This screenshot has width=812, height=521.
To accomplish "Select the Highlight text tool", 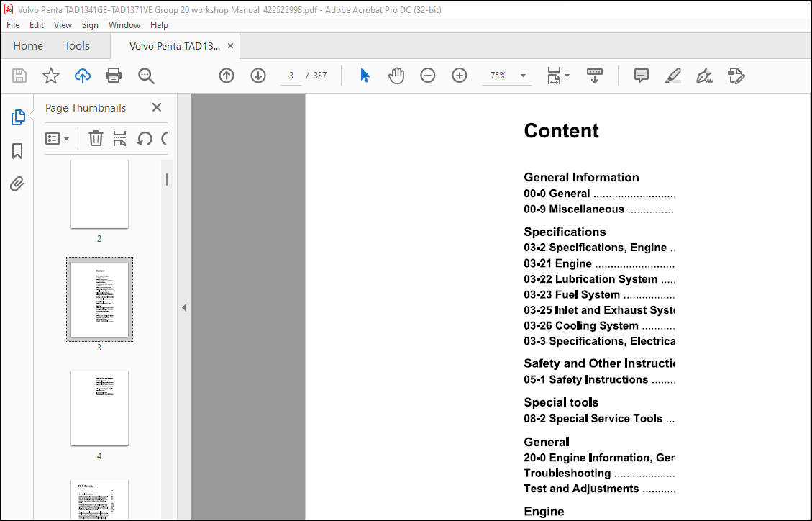I will coord(672,76).
